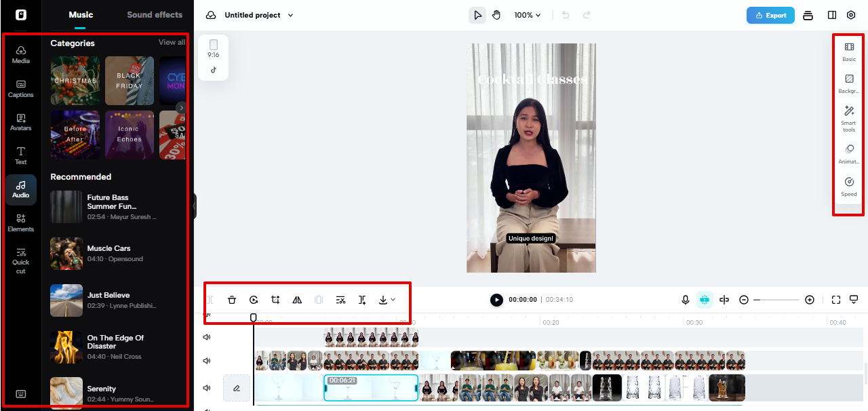Expand the 100% zoom level dropdown
This screenshot has width=868, height=411.
click(x=528, y=14)
